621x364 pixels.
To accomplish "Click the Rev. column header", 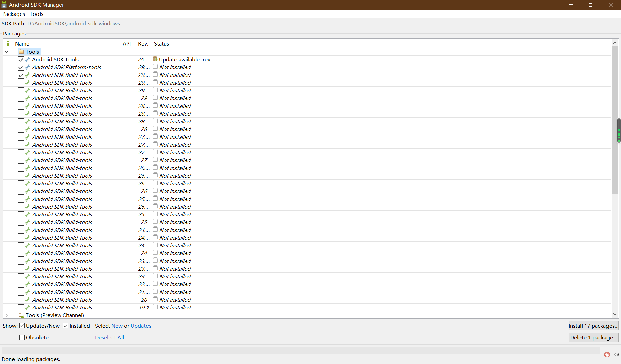I will click(143, 43).
